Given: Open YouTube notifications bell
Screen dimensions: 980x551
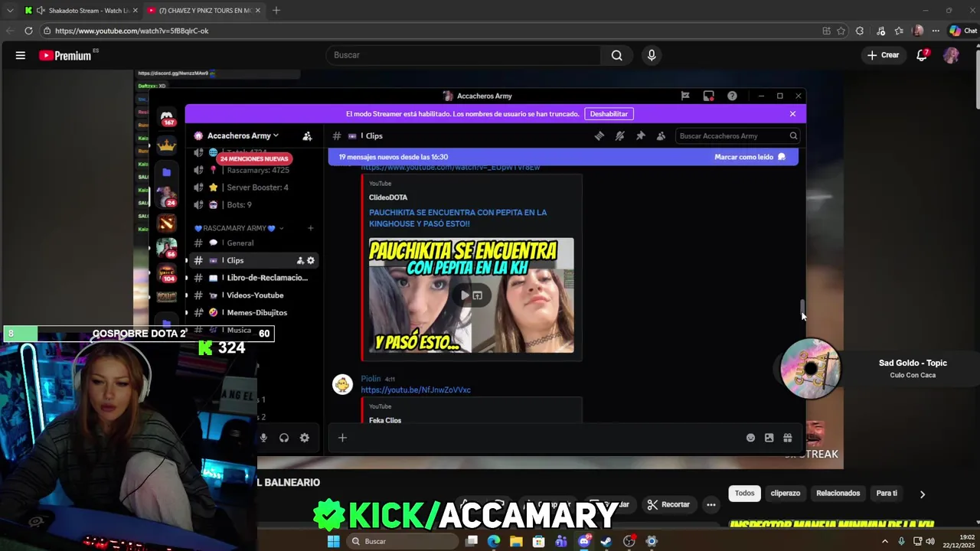Looking at the screenshot, I should [922, 55].
